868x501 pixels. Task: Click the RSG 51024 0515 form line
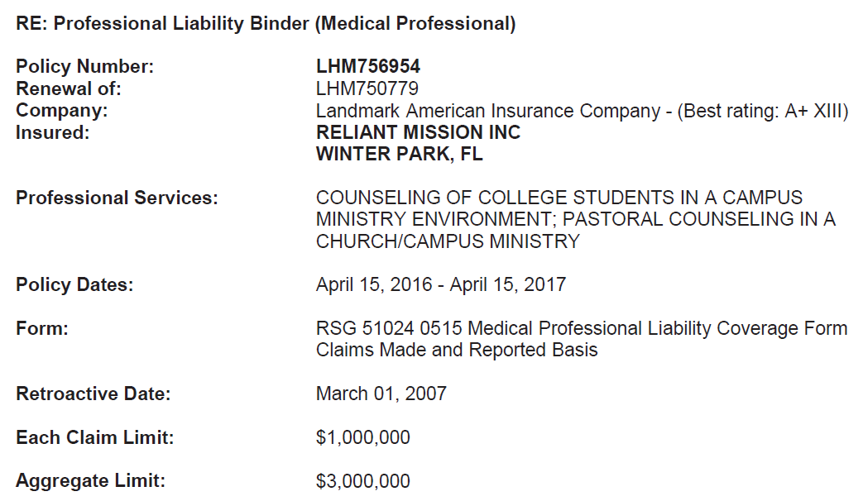[x=582, y=328]
